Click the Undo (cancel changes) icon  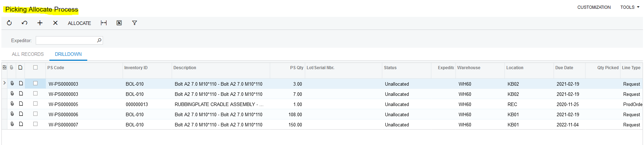pyautogui.click(x=25, y=23)
